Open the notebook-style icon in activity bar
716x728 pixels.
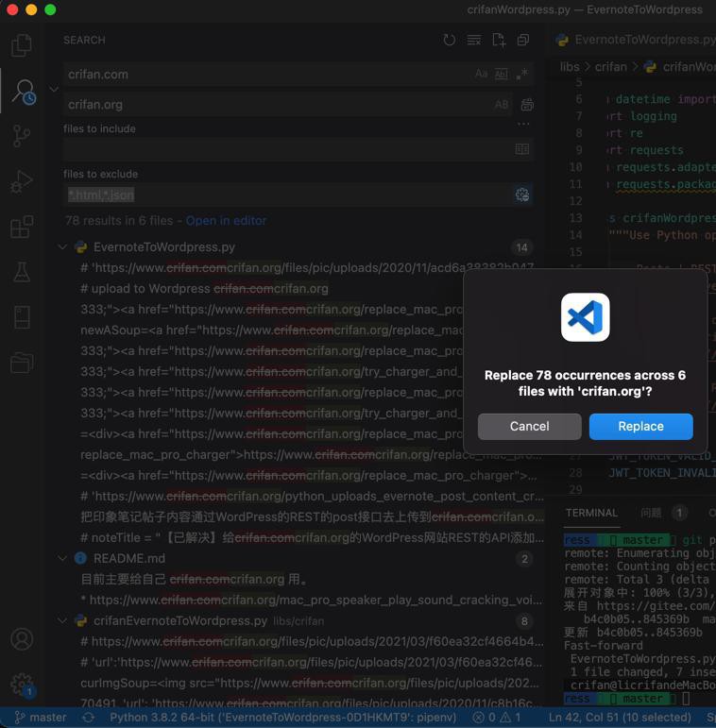(22, 317)
